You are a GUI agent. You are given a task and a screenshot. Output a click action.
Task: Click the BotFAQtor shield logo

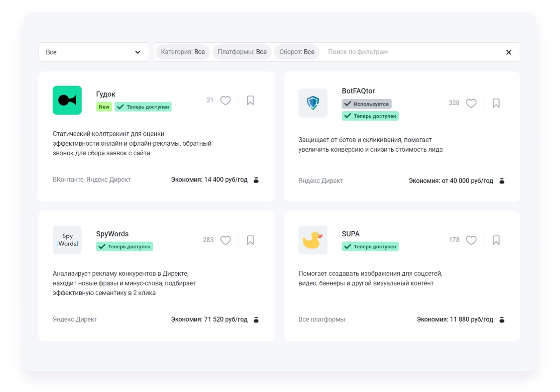pyautogui.click(x=313, y=103)
